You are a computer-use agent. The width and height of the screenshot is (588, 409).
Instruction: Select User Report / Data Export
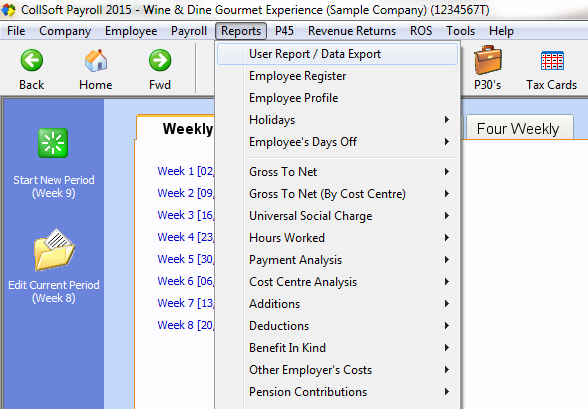tap(337, 54)
